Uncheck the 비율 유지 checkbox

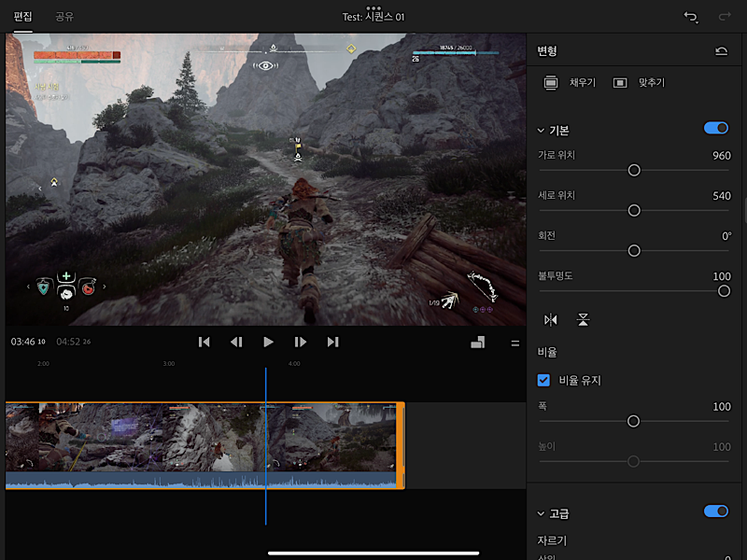(543, 380)
